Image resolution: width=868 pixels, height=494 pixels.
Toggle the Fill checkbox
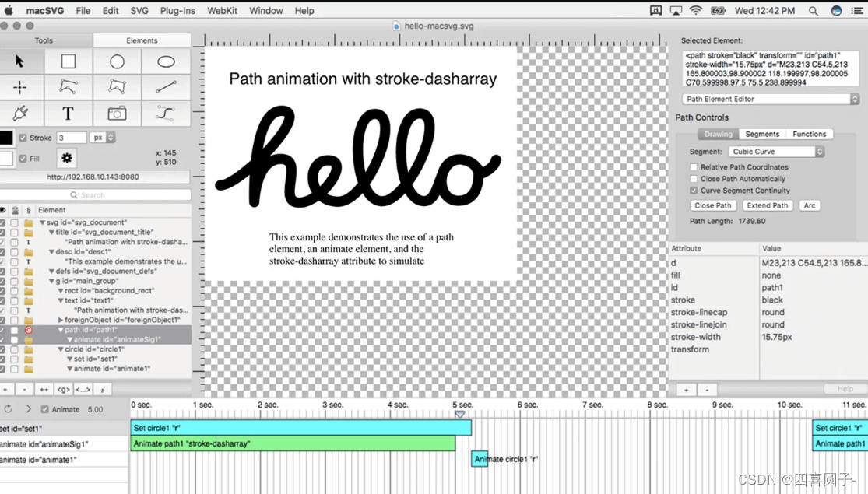(x=23, y=159)
